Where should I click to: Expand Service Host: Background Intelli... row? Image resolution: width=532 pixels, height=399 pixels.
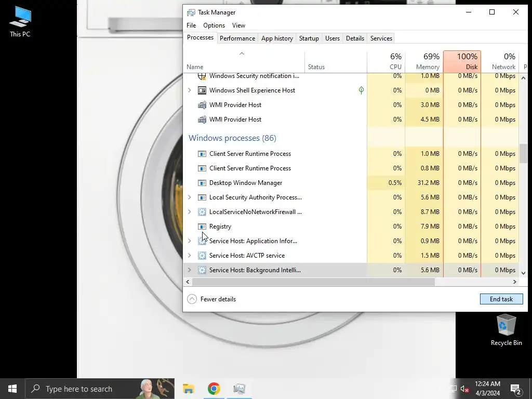[190, 270]
